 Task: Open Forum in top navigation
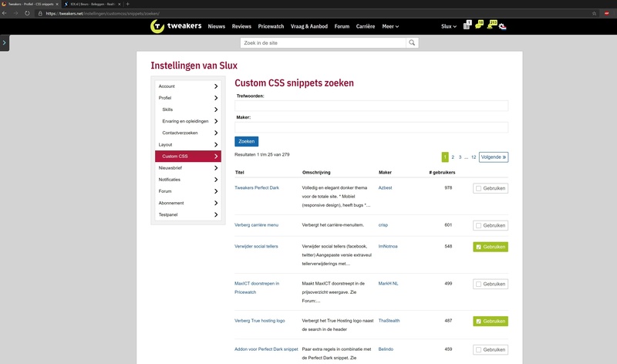342,26
